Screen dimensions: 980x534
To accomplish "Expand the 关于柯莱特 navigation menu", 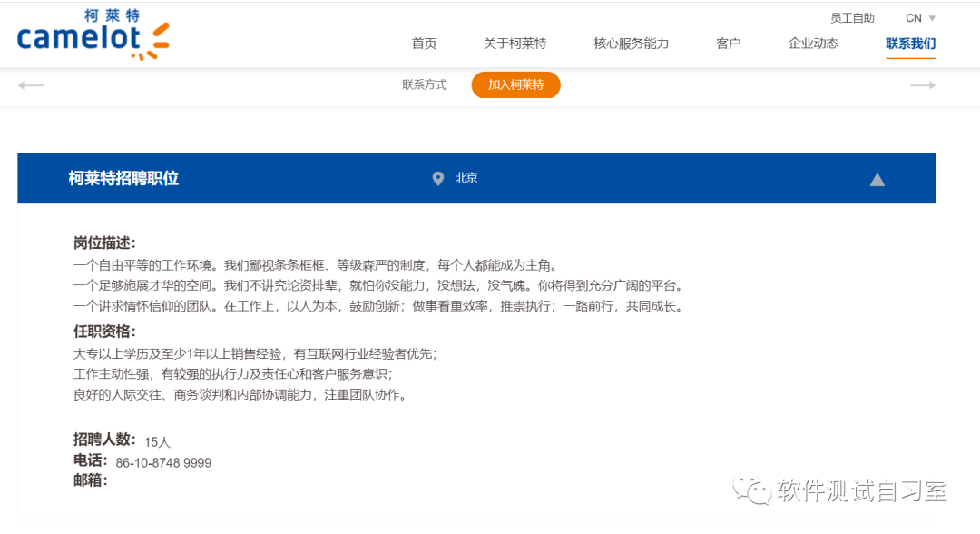I will pos(515,43).
